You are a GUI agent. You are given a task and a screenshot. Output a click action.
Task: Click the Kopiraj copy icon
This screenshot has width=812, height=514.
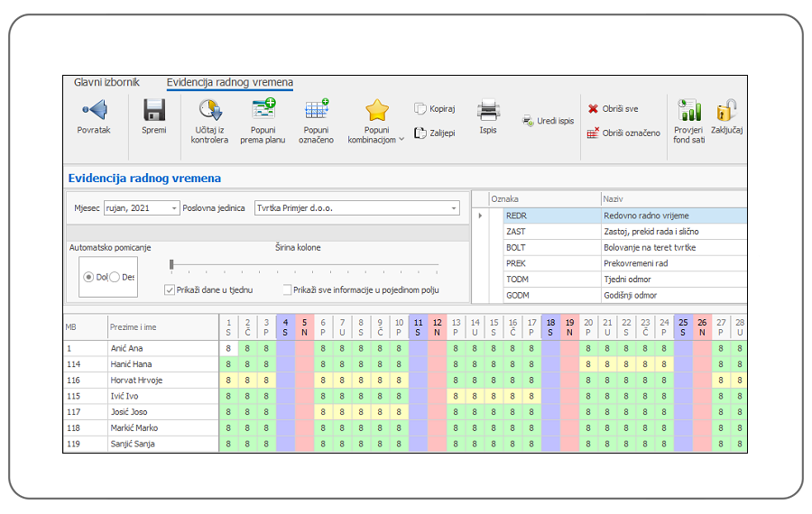click(x=420, y=109)
